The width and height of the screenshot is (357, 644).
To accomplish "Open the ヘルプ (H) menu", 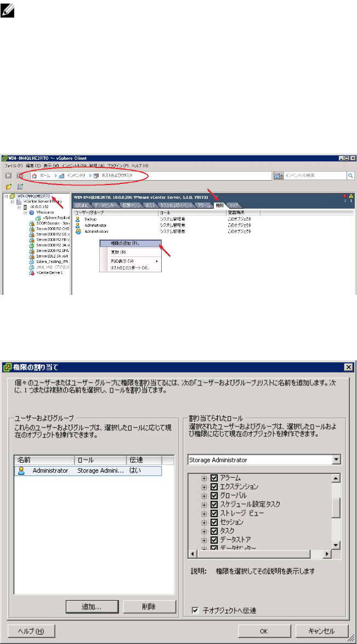I will coord(139,165).
